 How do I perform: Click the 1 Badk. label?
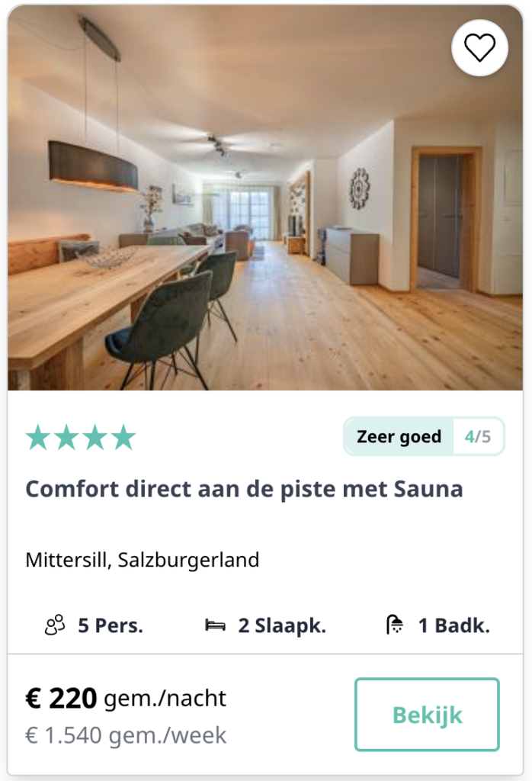click(x=453, y=625)
